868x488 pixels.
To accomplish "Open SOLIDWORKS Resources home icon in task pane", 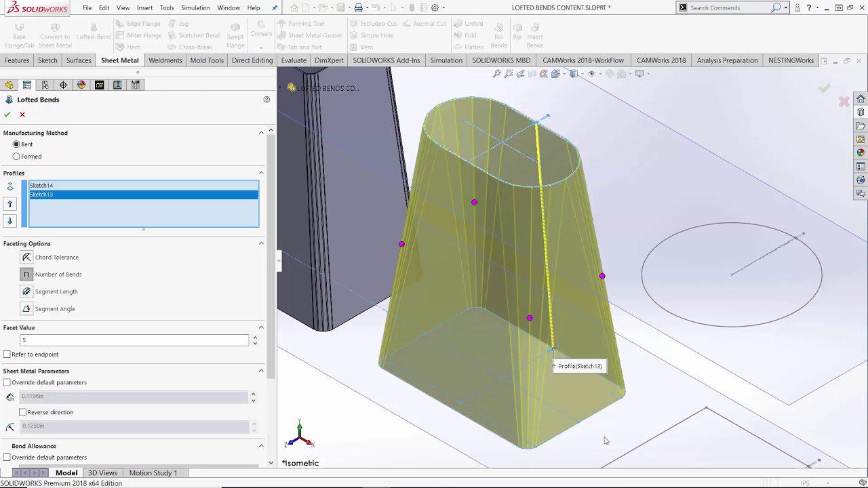I will (x=861, y=98).
